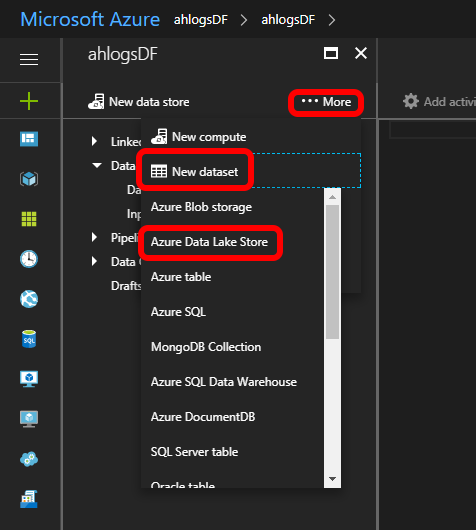
Task: Choose Azure Blob storage dataset type
Action: [x=201, y=207]
